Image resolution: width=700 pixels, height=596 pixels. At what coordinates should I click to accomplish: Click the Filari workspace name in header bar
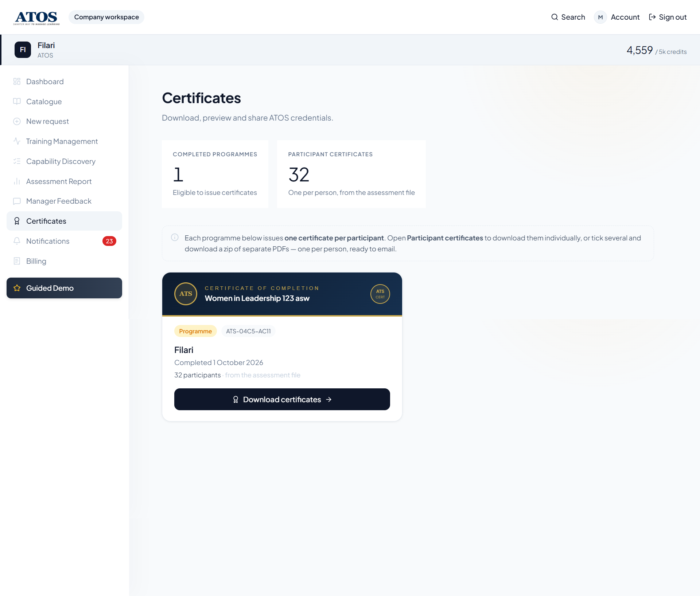46,46
